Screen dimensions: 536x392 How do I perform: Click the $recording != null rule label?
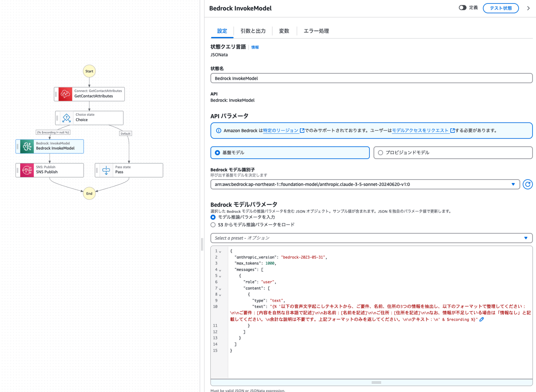point(53,132)
